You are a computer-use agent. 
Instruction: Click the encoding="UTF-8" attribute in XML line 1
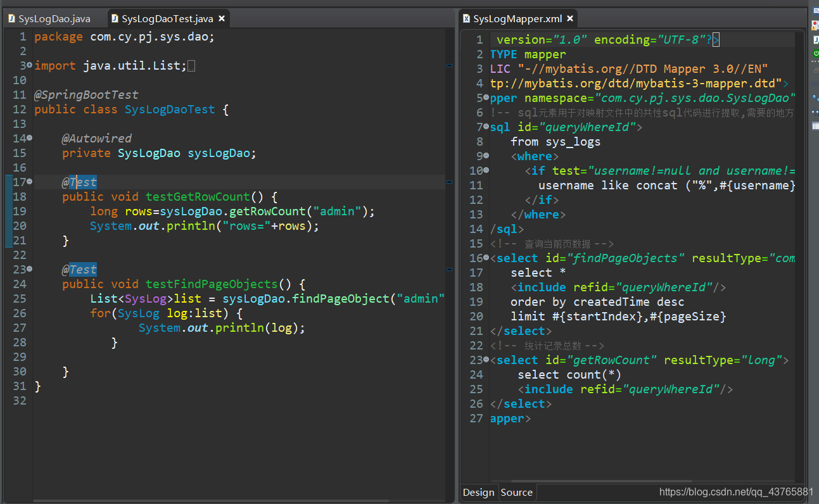(651, 40)
